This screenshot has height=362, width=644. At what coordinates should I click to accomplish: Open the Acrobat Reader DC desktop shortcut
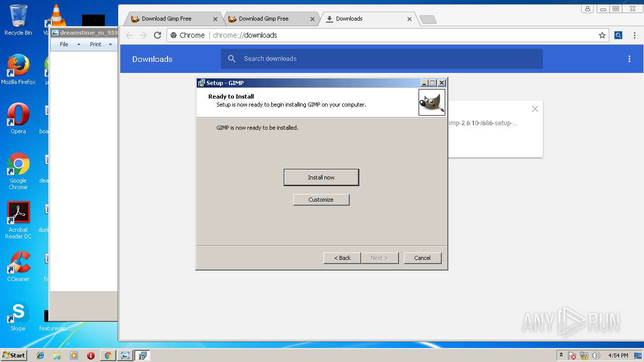coord(18,220)
